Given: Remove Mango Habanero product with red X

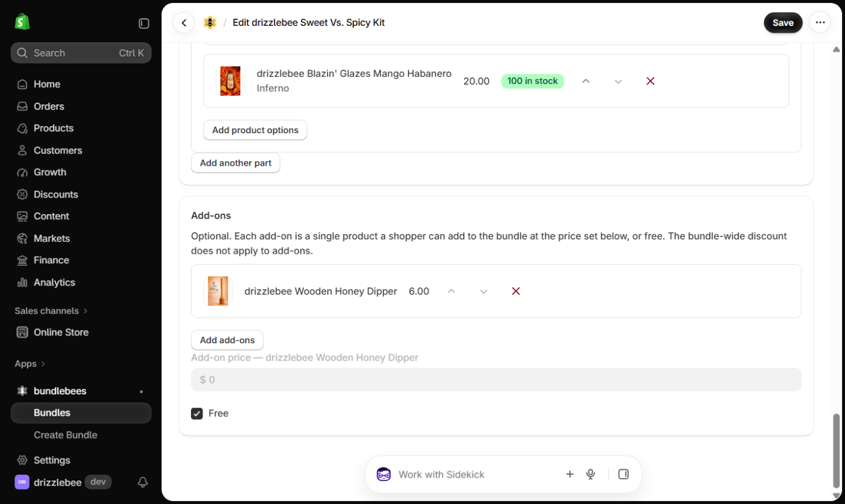Looking at the screenshot, I should 650,81.
